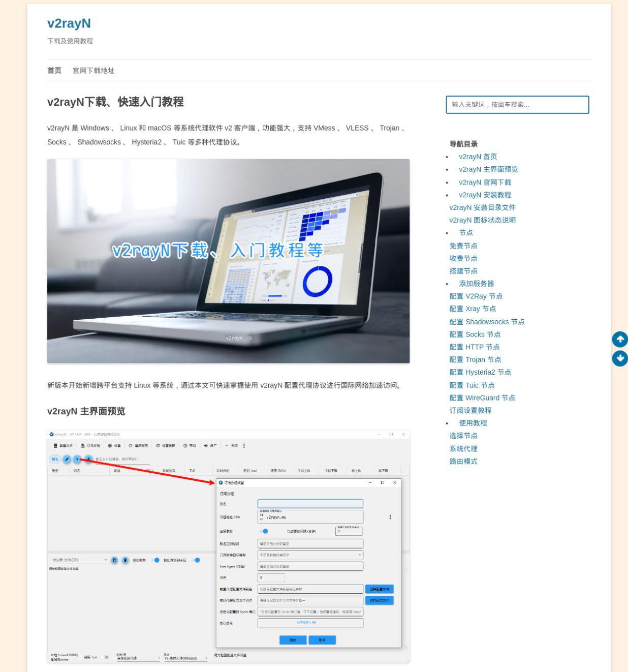
Task: Open the laptop banner image
Action: 228,261
